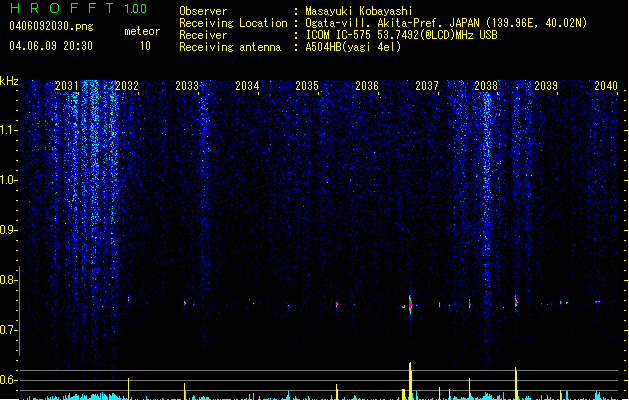Click the 2034 time marker
629x400 pixels.
[x=247, y=86]
